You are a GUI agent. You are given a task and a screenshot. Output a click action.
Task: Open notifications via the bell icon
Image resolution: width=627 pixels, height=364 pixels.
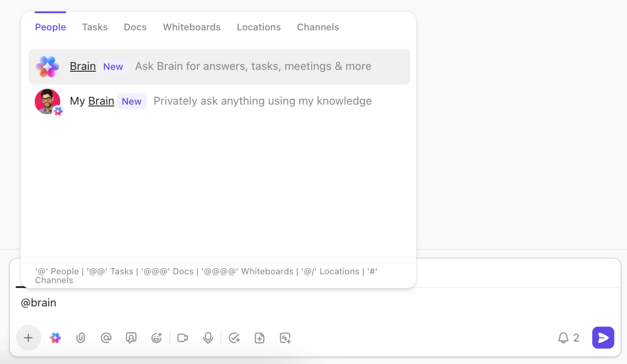564,338
